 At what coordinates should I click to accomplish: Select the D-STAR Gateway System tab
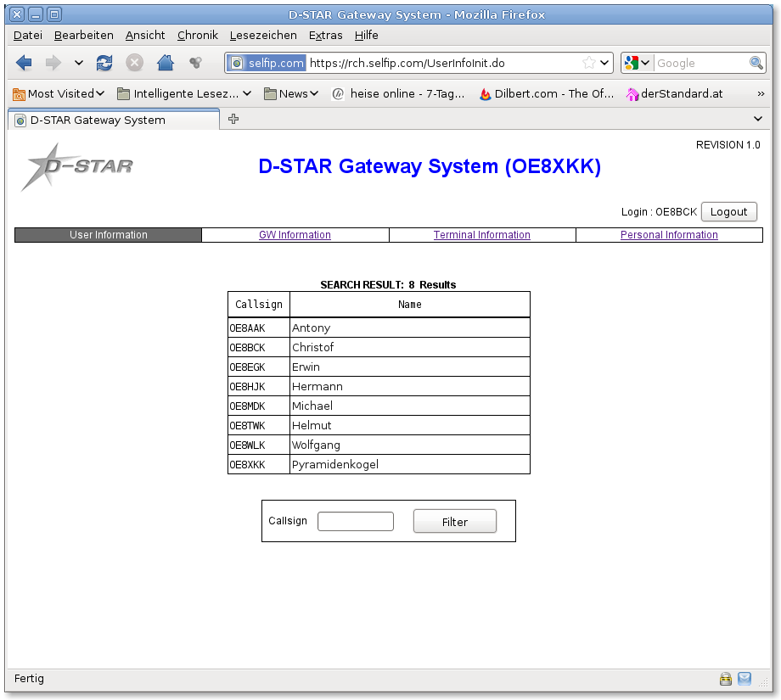pos(114,120)
